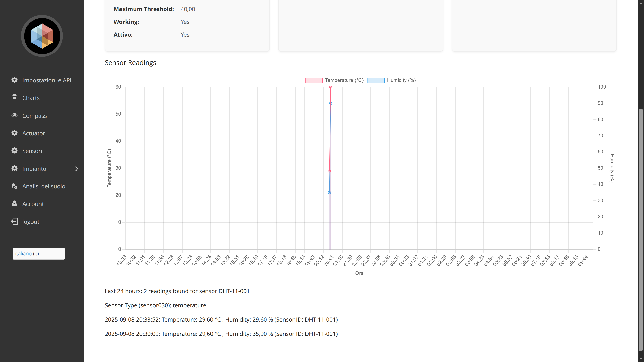The width and height of the screenshot is (644, 362).
Task: Open the Charts menu item
Action: point(31,98)
